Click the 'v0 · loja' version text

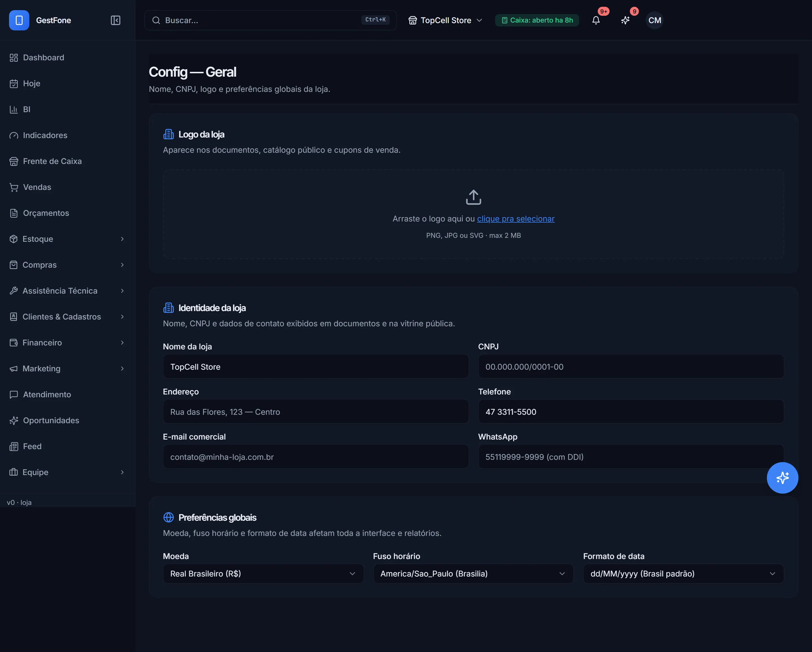(19, 503)
